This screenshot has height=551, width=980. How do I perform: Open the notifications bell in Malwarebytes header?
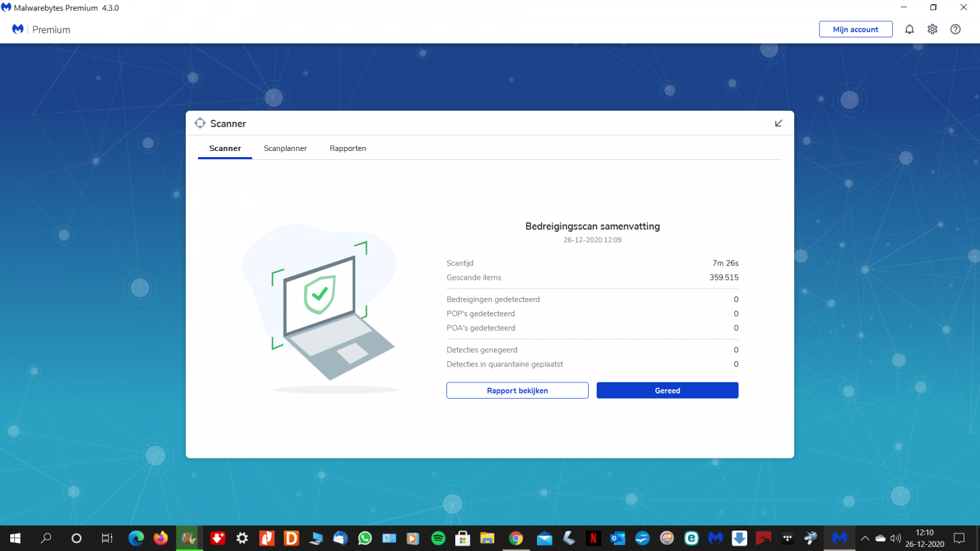(x=909, y=29)
